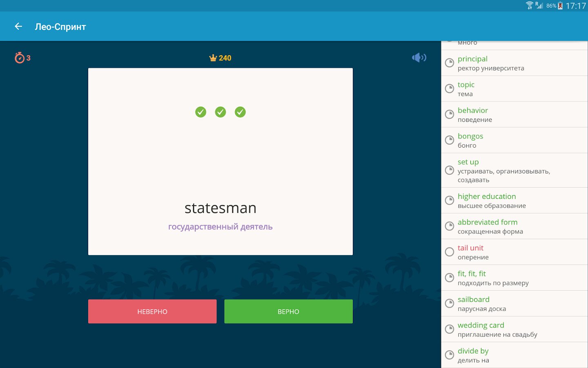Tap the translation оперение
The image size is (588, 368).
pyautogui.click(x=473, y=257)
